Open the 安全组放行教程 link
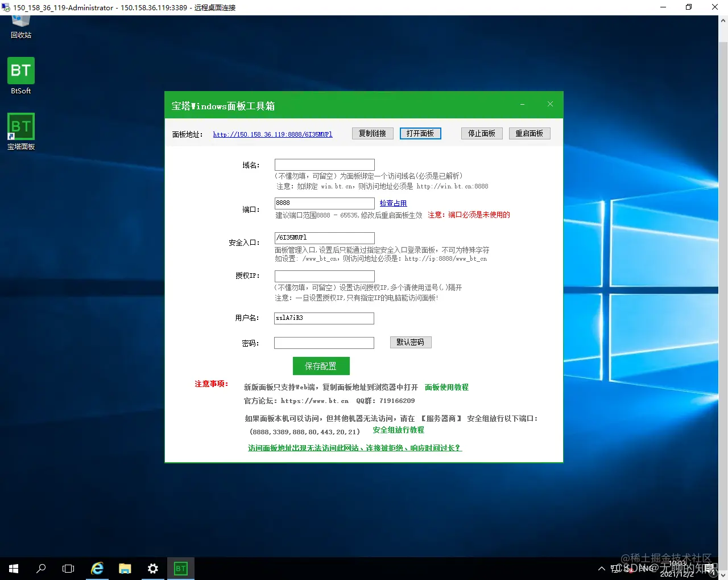This screenshot has width=728, height=580. (x=398, y=430)
